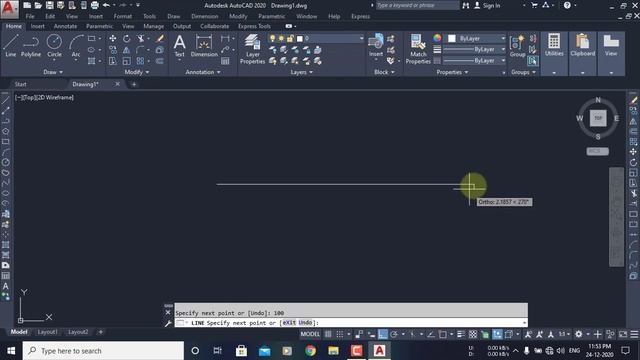Open the File menu
The image size is (640, 360).
(x=30, y=16)
